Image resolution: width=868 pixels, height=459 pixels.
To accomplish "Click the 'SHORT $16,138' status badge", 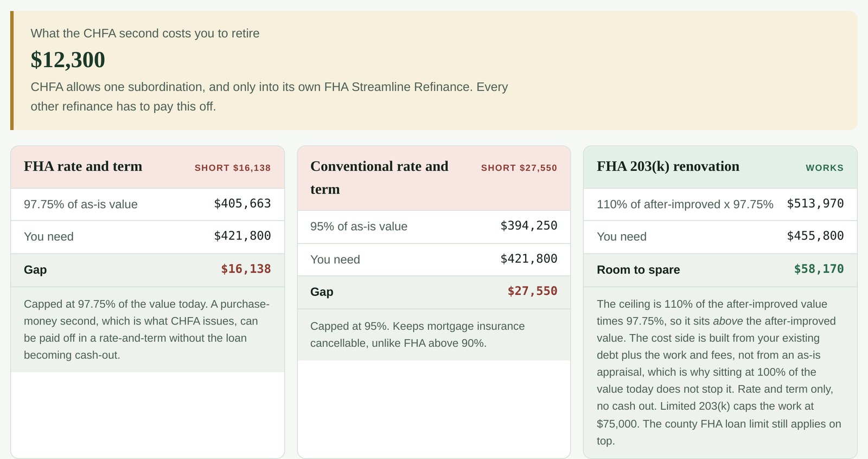I will [233, 168].
